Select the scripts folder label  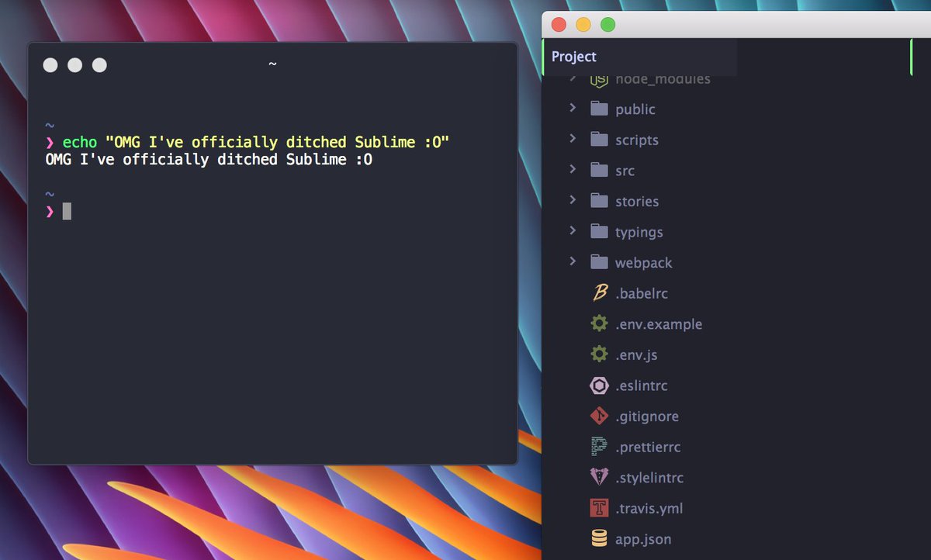[x=637, y=140]
